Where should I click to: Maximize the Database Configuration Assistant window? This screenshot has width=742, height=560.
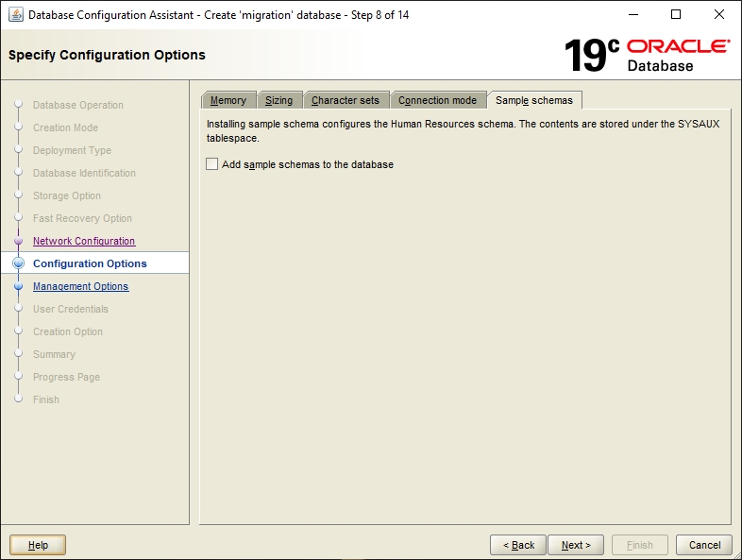tap(676, 15)
